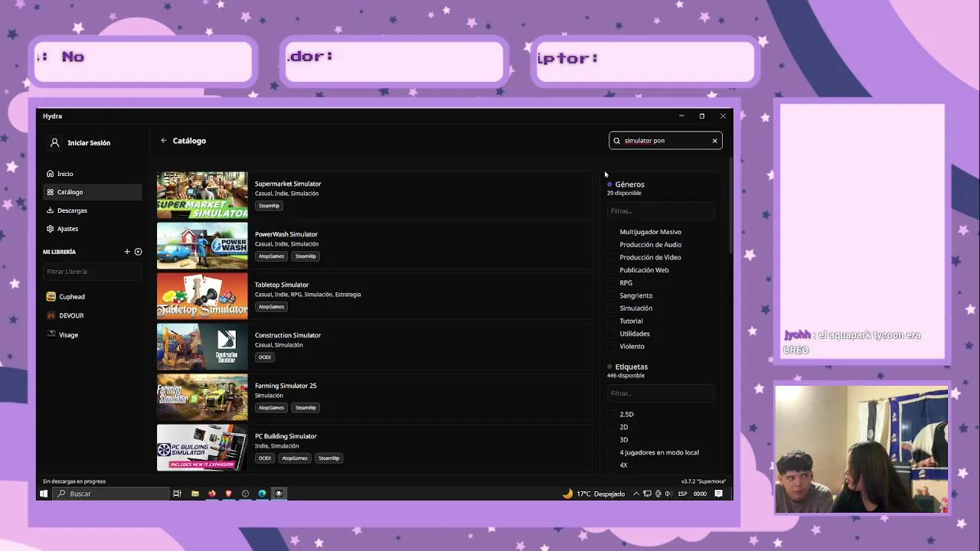
Task: Click the plus icon in Mi Librería
Action: pos(127,252)
